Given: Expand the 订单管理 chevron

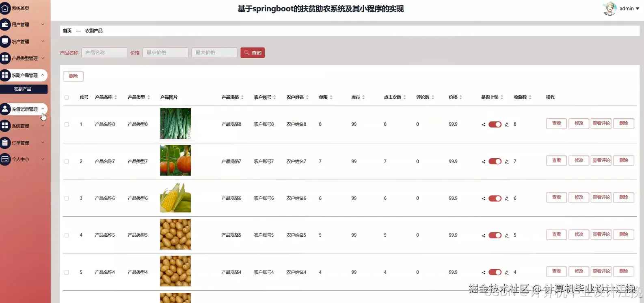Looking at the screenshot, I should (x=43, y=142).
